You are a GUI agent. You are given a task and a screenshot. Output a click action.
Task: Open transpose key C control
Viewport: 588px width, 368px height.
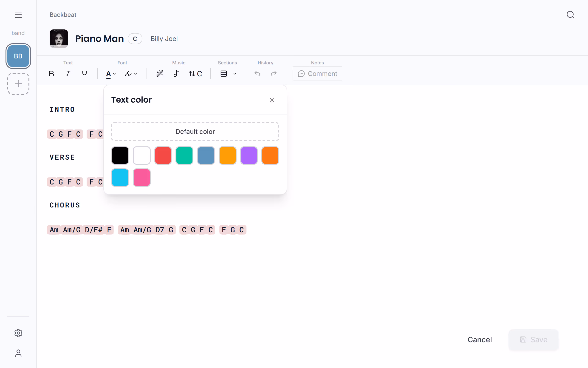[x=195, y=74]
